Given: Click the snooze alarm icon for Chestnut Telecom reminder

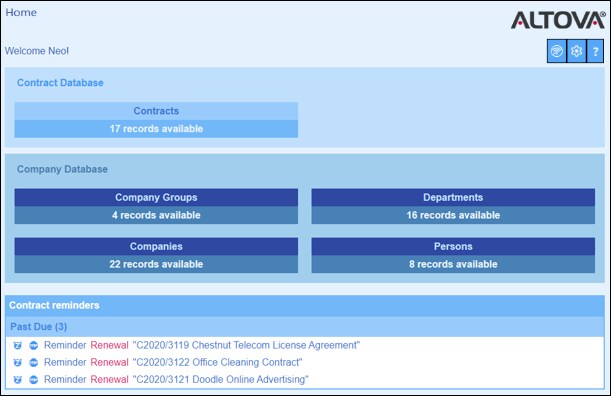Looking at the screenshot, I should click(18, 345).
